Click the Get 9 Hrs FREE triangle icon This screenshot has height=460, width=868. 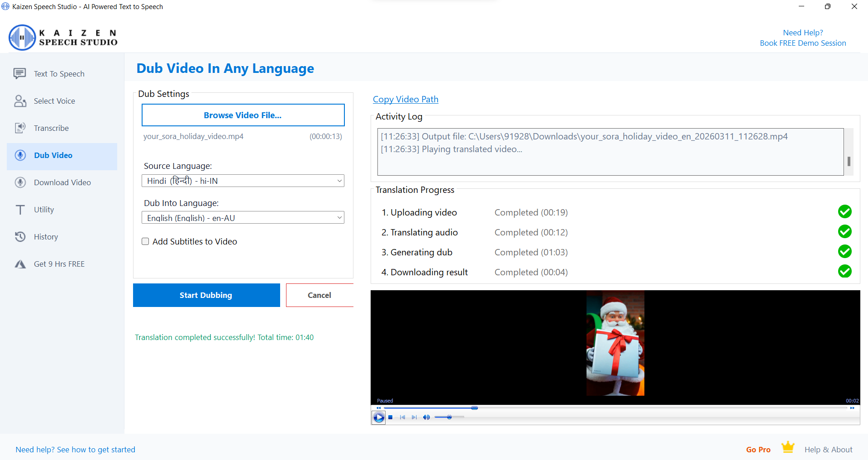[20, 264]
